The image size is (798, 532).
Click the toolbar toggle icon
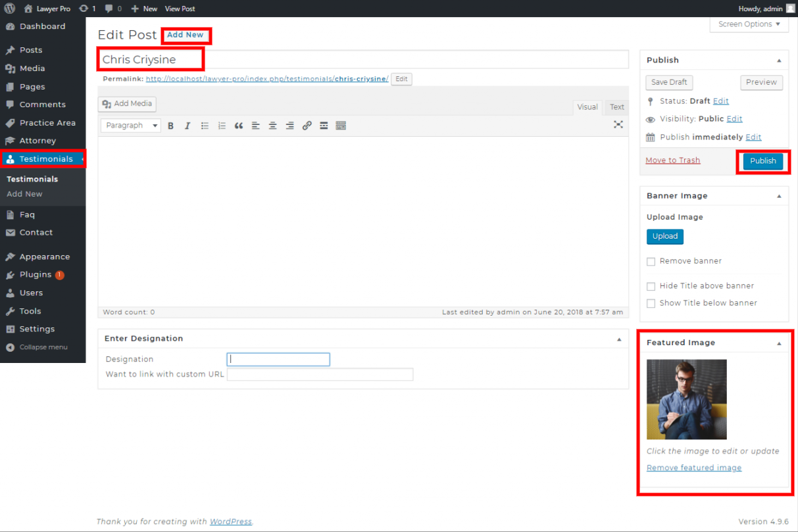click(x=341, y=126)
